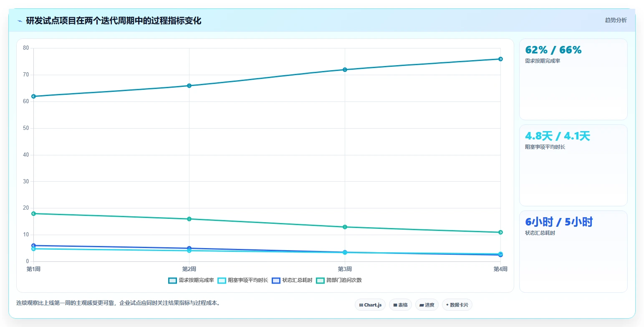Select the 状态汇总耗时 point at 第2周

[x=189, y=248]
